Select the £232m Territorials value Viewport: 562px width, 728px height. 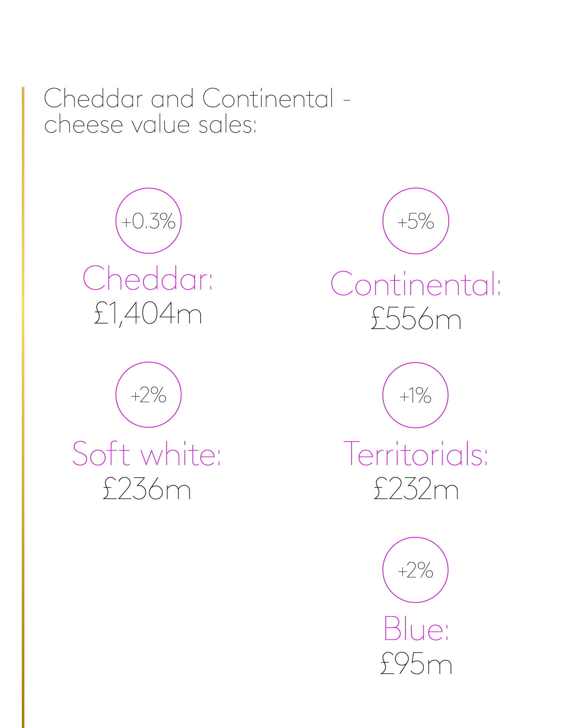[x=416, y=489]
